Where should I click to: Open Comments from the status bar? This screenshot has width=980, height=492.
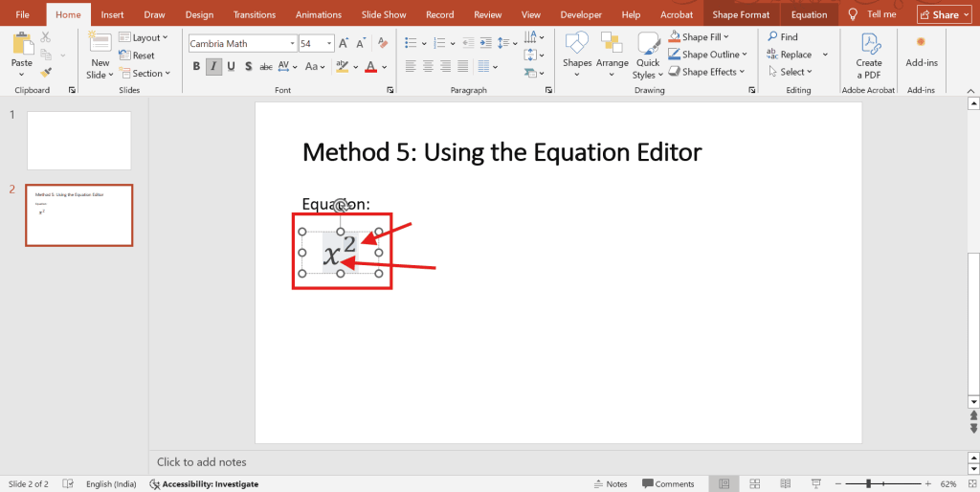668,484
